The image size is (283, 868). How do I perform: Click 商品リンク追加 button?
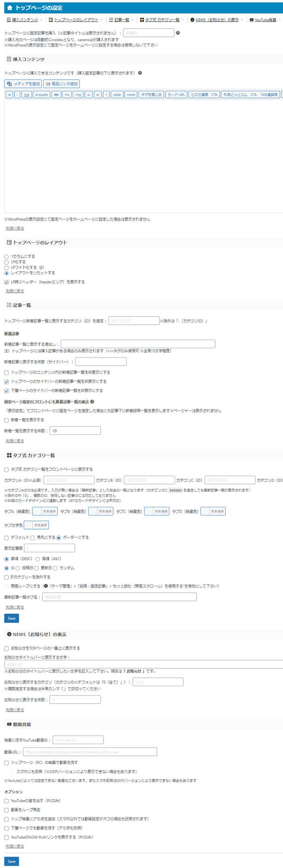pyautogui.click(x=61, y=84)
